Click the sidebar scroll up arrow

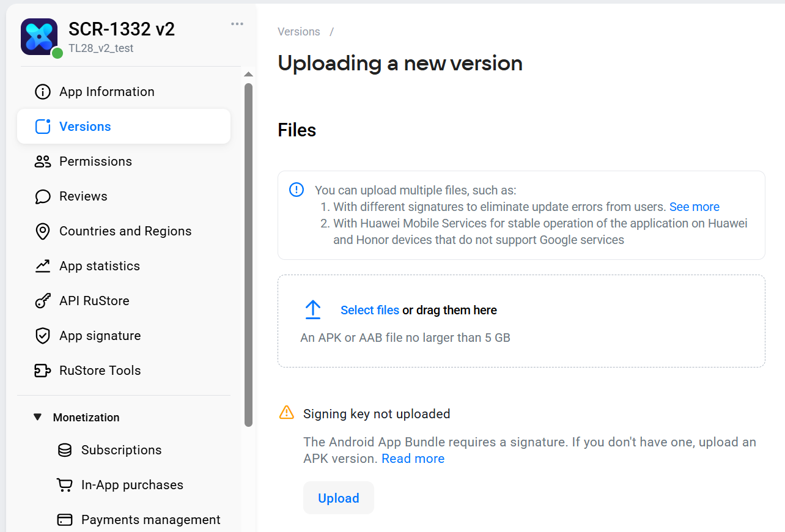(248, 75)
